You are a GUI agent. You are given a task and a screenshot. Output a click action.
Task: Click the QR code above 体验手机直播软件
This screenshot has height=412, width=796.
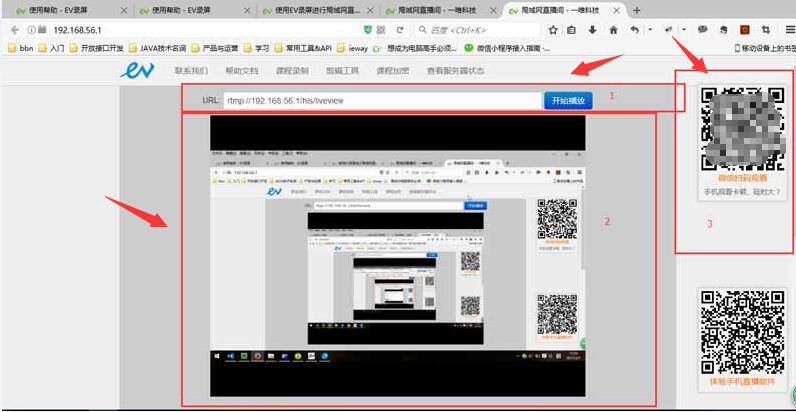[x=743, y=332]
